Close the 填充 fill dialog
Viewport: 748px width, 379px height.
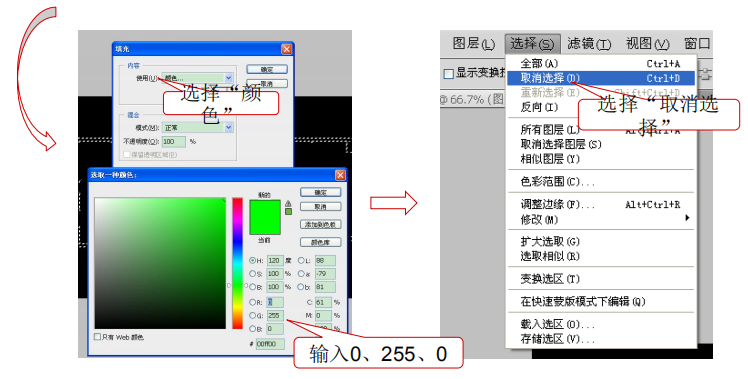[x=286, y=49]
